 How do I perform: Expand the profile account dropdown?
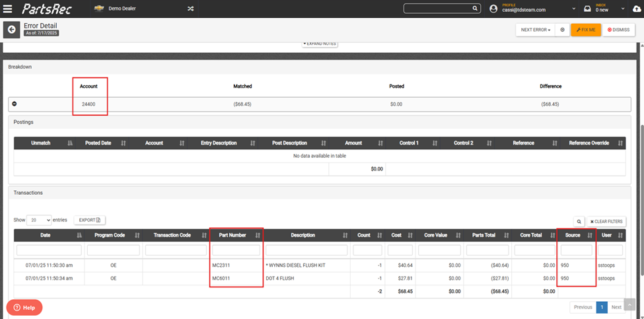pos(574,9)
